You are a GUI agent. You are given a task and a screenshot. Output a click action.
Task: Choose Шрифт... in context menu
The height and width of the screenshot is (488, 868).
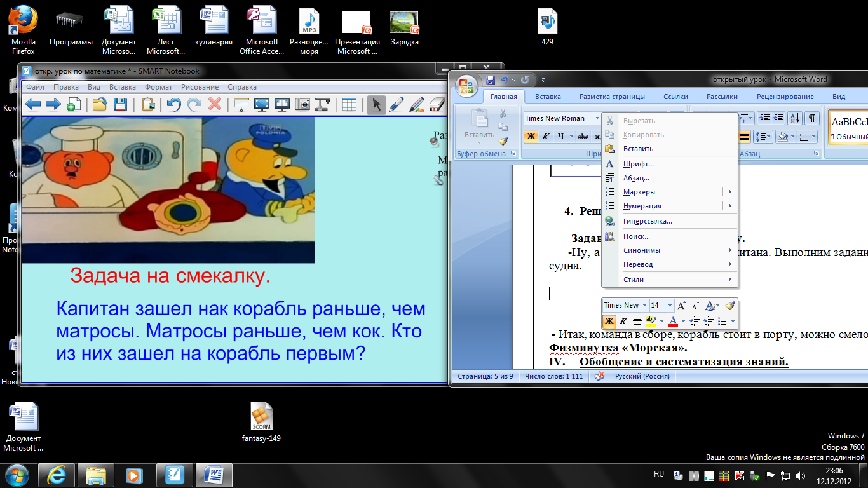click(x=670, y=164)
